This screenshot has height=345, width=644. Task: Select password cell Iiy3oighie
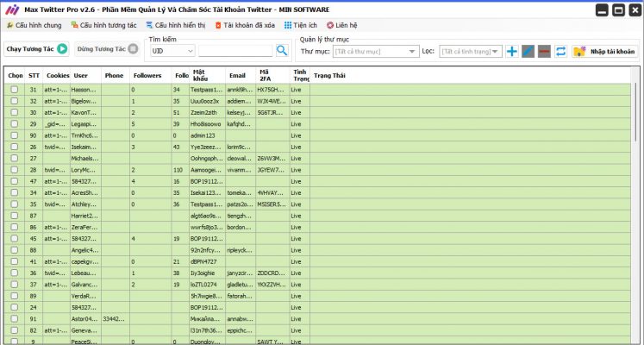click(207, 273)
